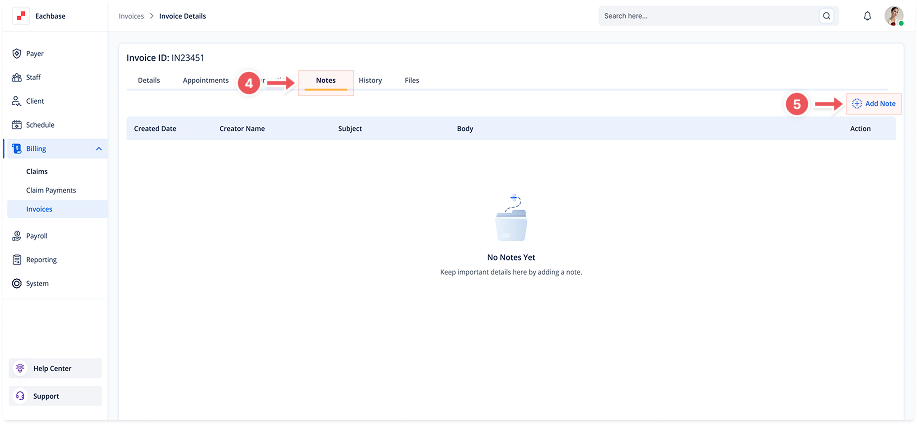The width and height of the screenshot is (918, 425).
Task: Click the System gear icon
Action: click(17, 283)
